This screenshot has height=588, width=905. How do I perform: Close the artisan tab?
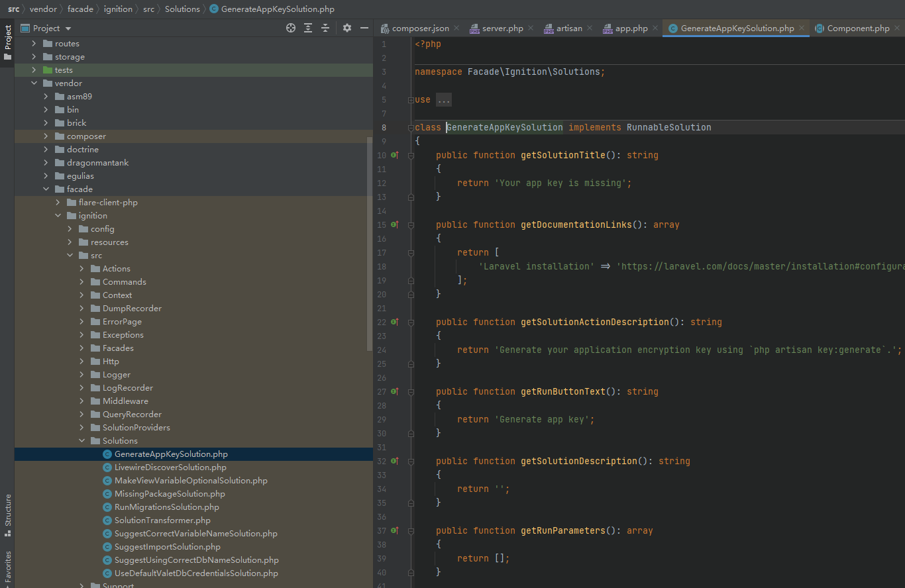590,28
